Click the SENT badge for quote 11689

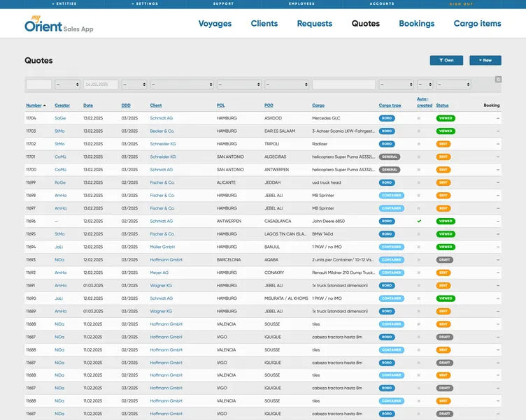point(443,312)
